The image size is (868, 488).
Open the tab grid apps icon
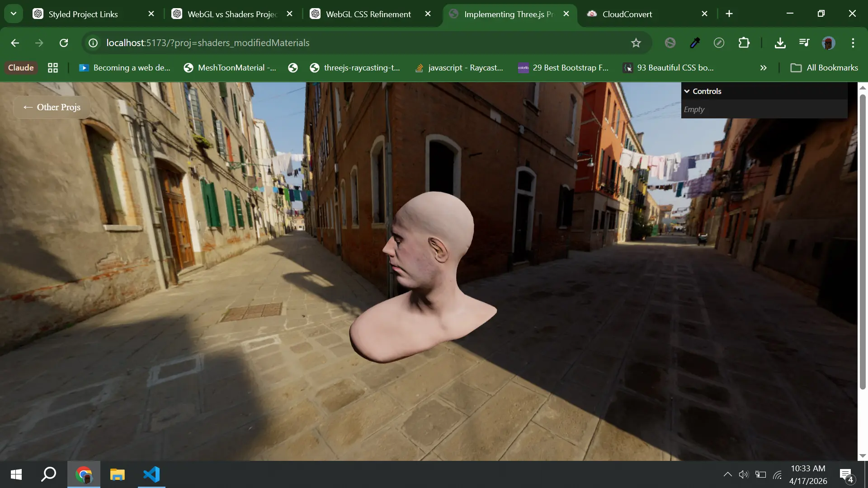[x=53, y=68]
